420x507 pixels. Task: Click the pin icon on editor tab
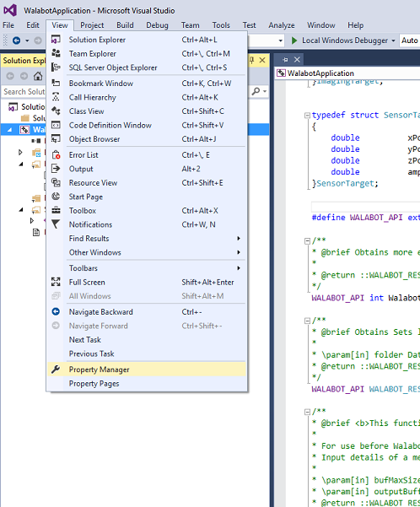(x=285, y=60)
